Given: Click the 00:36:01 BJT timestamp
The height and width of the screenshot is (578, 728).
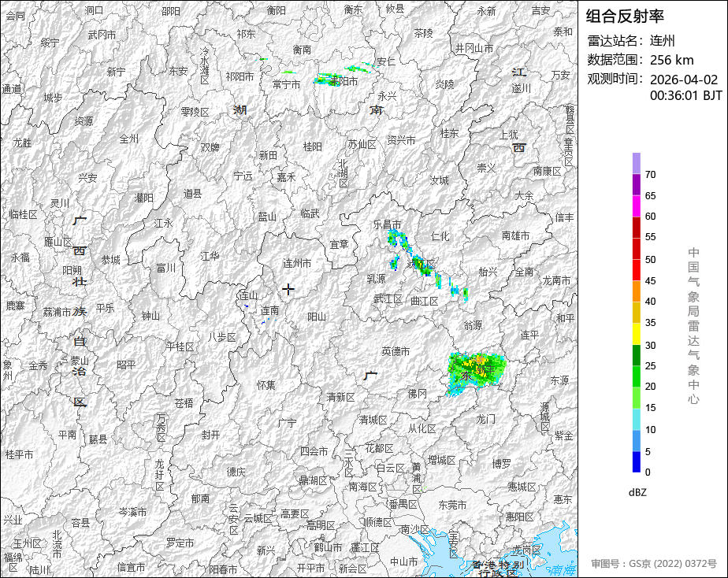Looking at the screenshot, I should [x=685, y=95].
